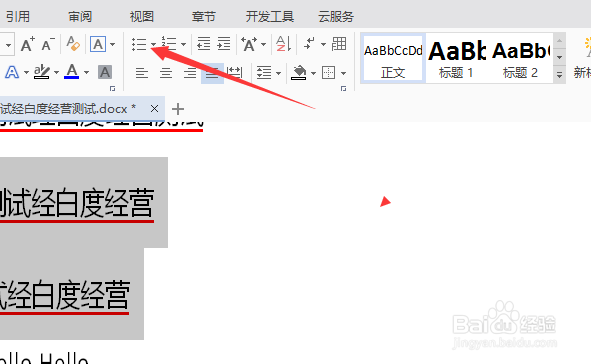Open the font dialog launcher

click(x=112, y=89)
